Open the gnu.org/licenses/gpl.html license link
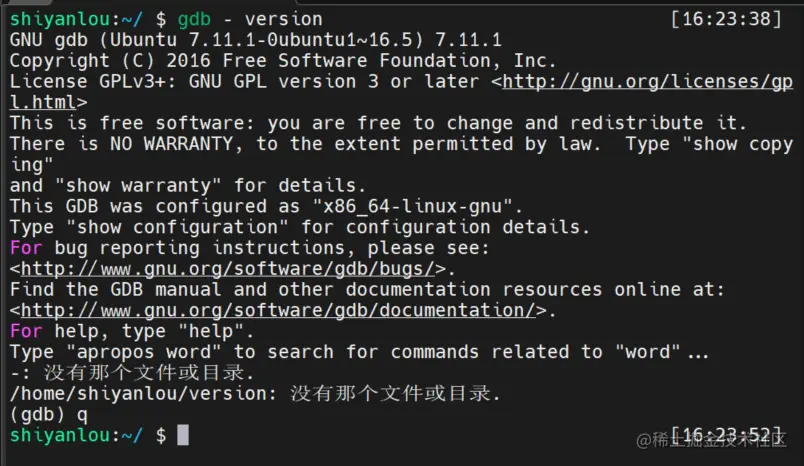 pos(648,82)
